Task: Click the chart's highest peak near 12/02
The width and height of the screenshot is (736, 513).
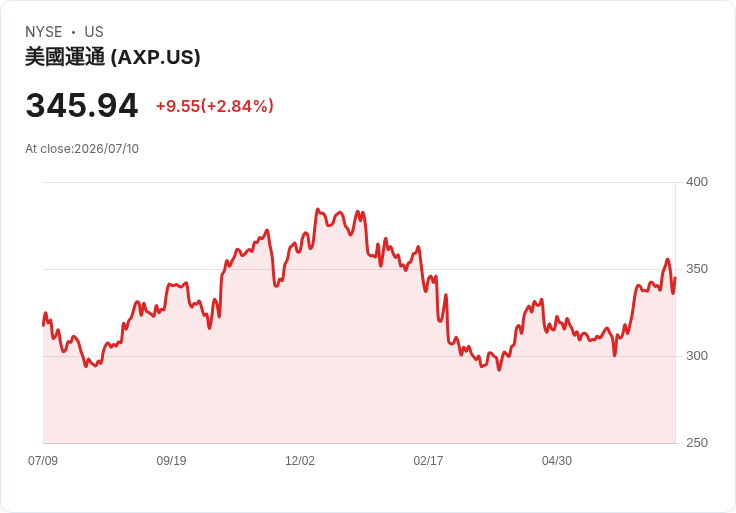Action: pos(318,209)
